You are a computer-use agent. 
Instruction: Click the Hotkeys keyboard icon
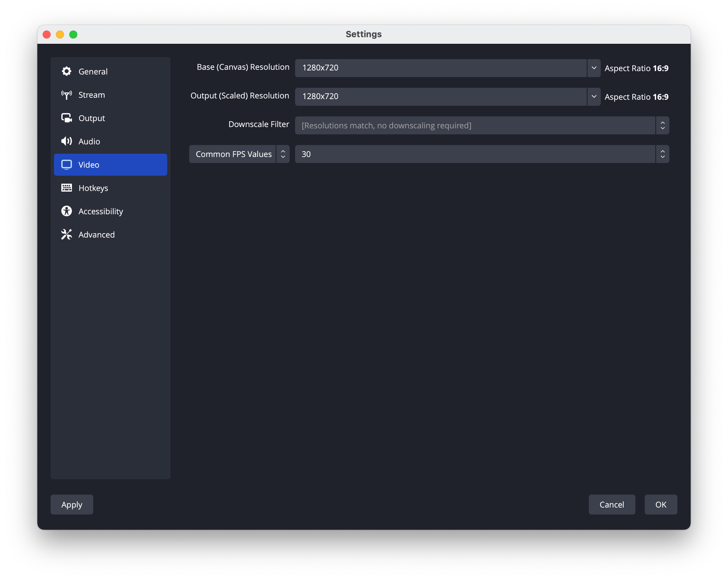(x=67, y=188)
